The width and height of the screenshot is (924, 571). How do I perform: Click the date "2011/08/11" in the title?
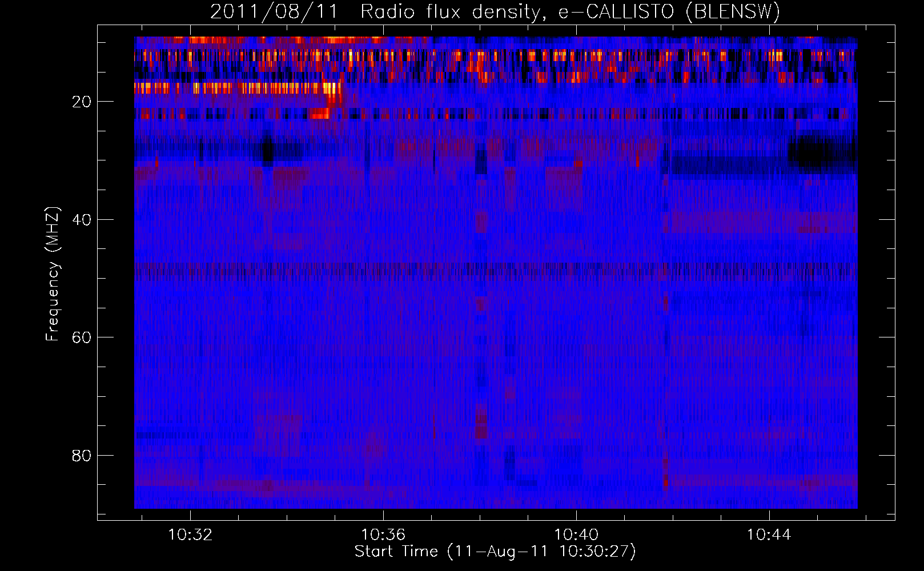274,11
